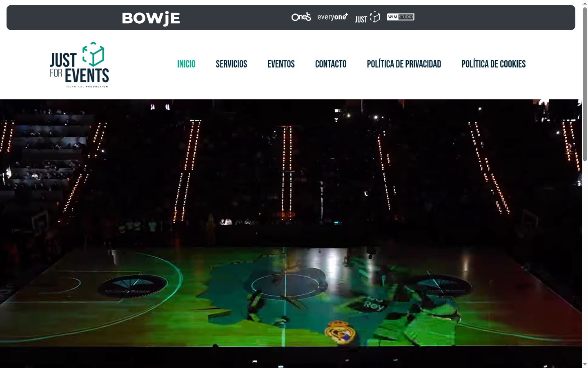588x368 pixels.
Task: Open the One's brand logo
Action: [301, 17]
